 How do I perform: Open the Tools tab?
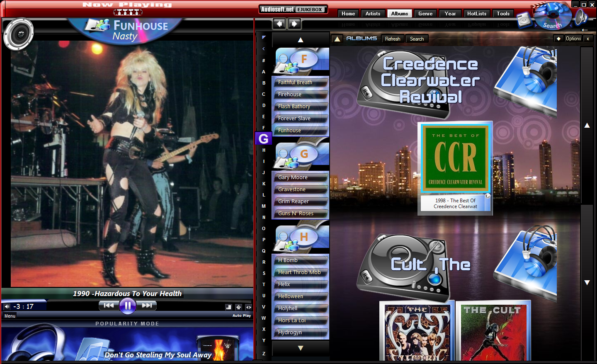[x=503, y=14]
